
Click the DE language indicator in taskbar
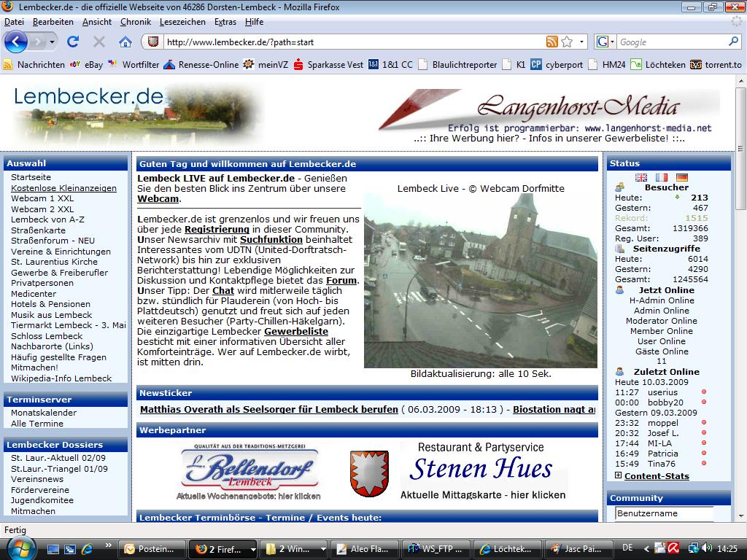(627, 548)
